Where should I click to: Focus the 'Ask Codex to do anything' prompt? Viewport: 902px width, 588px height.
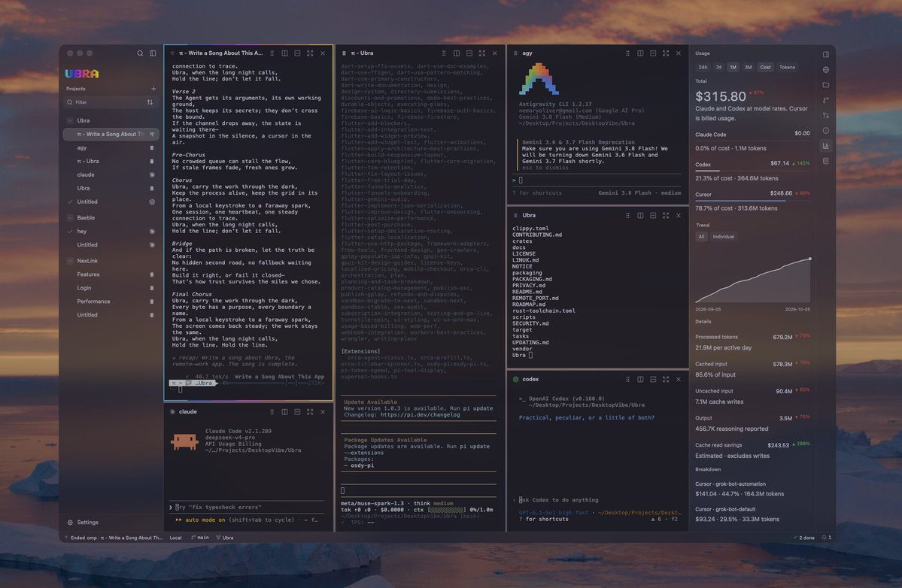597,500
